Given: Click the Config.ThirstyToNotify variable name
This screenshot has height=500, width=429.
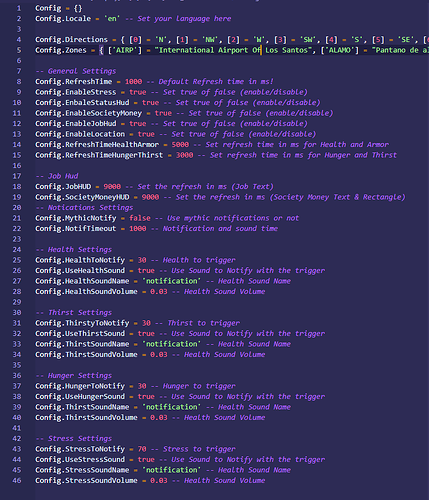Looking at the screenshot, I should pyautogui.click(x=82, y=323).
